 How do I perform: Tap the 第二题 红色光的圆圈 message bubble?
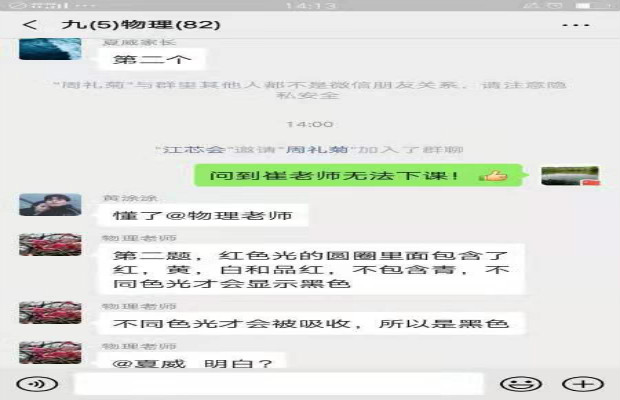pos(312,270)
